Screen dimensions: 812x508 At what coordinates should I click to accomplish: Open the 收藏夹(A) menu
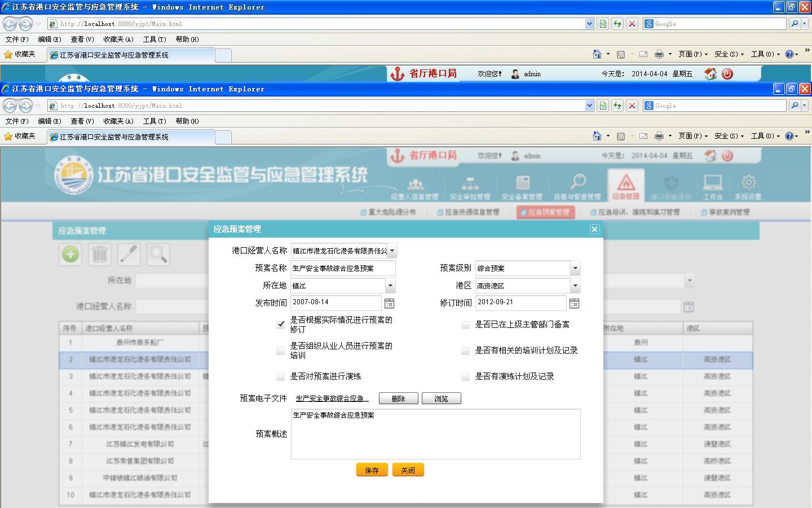[x=118, y=121]
